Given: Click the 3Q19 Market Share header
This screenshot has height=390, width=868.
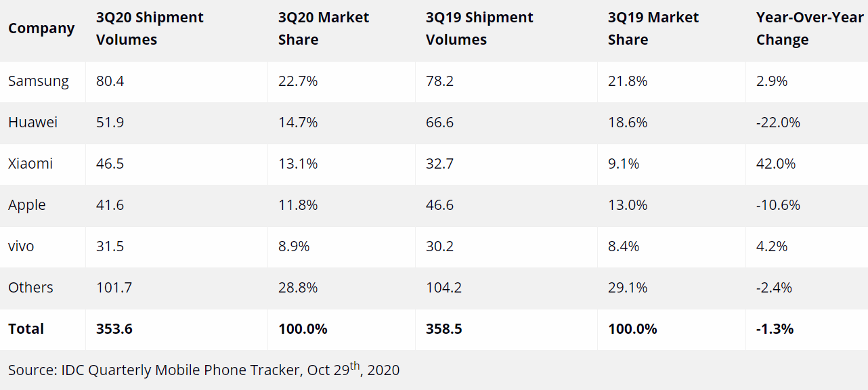Looking at the screenshot, I should pos(653,28).
